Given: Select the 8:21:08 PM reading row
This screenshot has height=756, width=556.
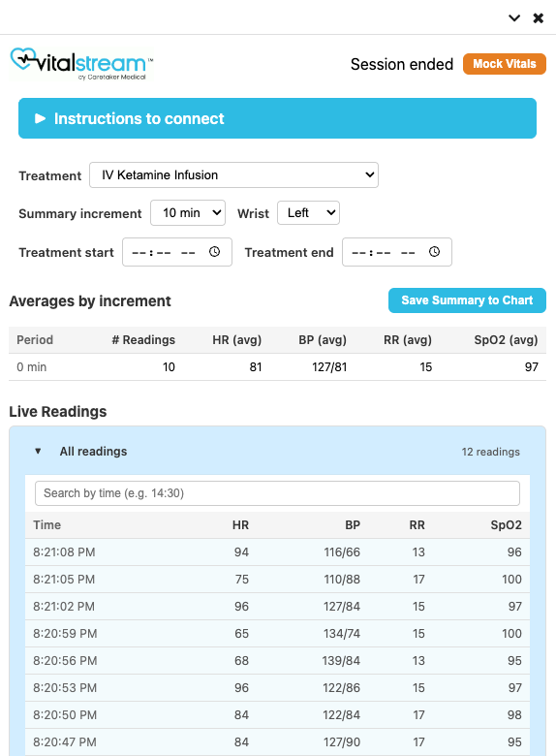Looking at the screenshot, I should (x=277, y=552).
